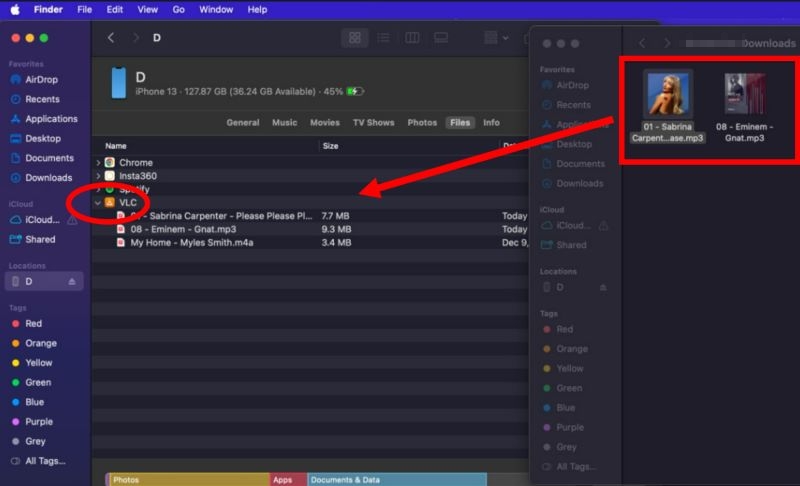
Task: Expand the Insta360 app folder
Action: (x=98, y=176)
